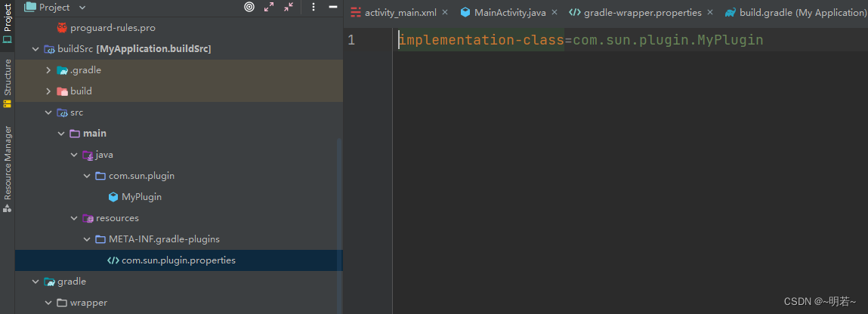Collapse the buildSrc module node
This screenshot has height=314, width=868.
pyautogui.click(x=36, y=49)
